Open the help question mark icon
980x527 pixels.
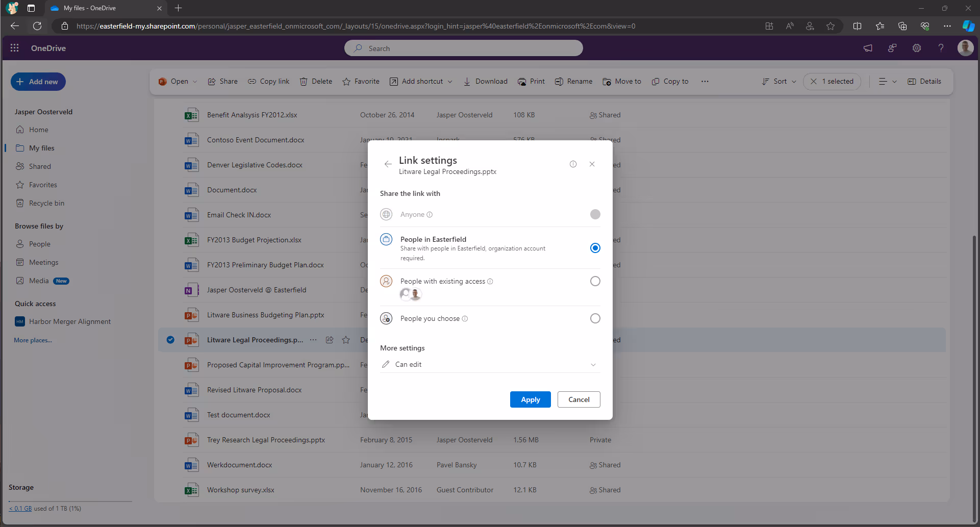[x=941, y=48]
